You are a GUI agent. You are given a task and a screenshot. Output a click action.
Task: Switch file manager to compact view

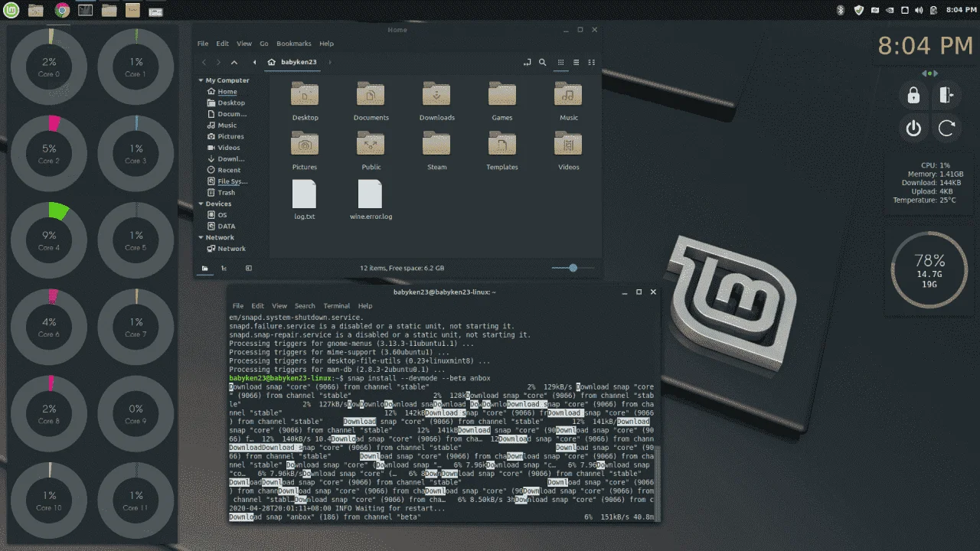[x=592, y=62]
